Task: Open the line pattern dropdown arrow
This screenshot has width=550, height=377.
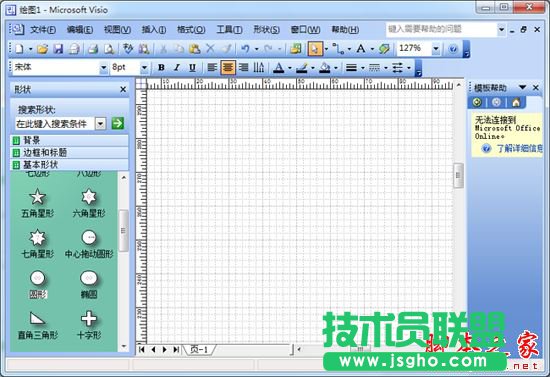Action: pyautogui.click(x=385, y=68)
